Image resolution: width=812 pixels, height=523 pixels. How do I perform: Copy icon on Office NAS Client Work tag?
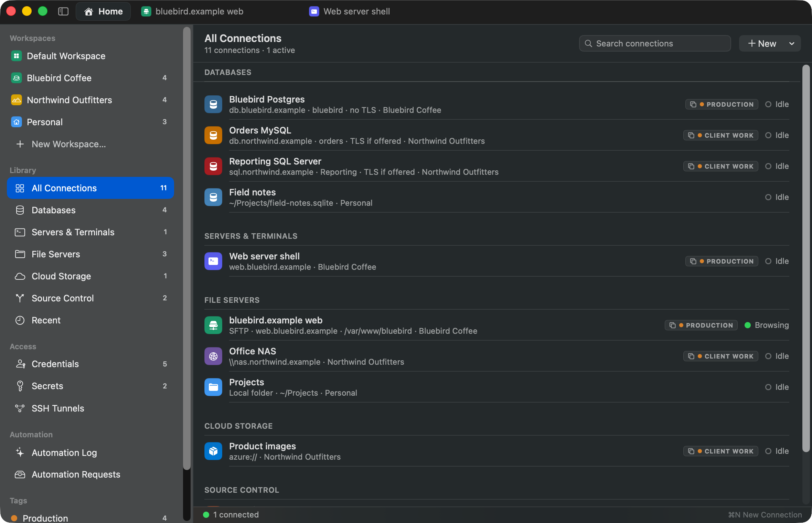[x=691, y=356]
